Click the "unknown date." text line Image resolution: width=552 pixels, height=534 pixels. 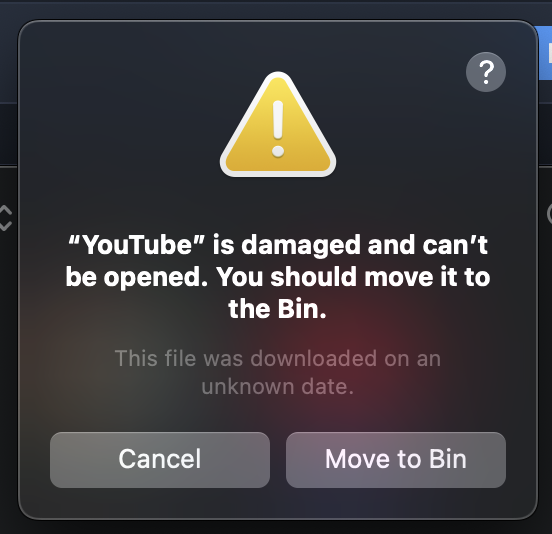coord(278,387)
